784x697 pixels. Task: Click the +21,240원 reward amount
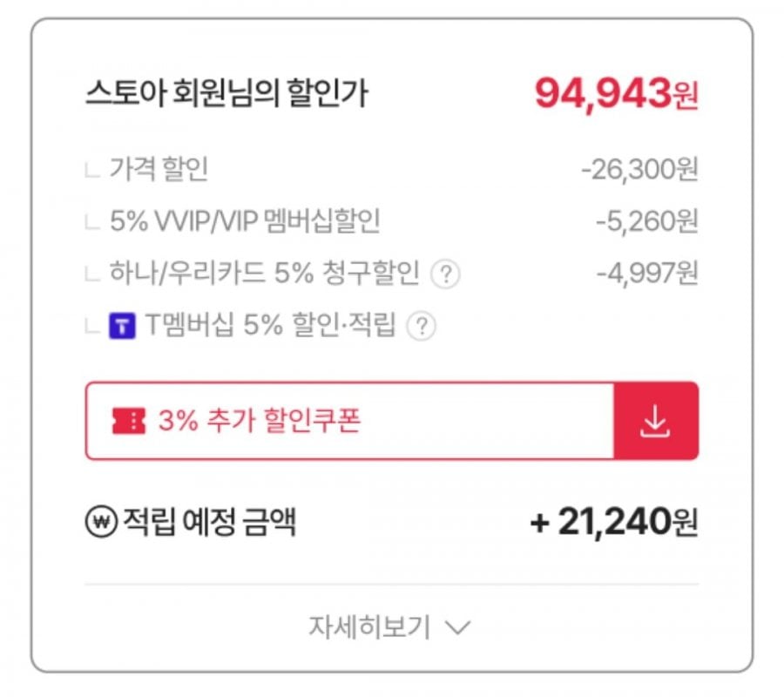[x=614, y=523]
